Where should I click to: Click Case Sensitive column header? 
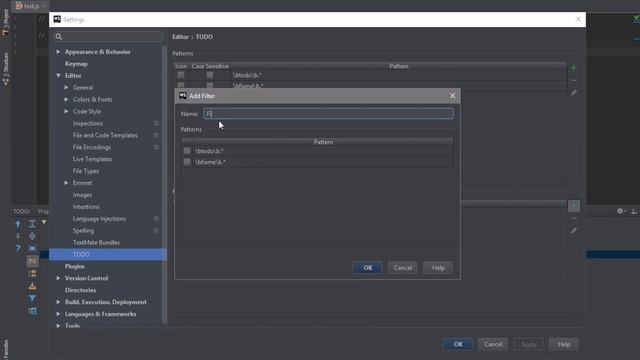tap(210, 66)
